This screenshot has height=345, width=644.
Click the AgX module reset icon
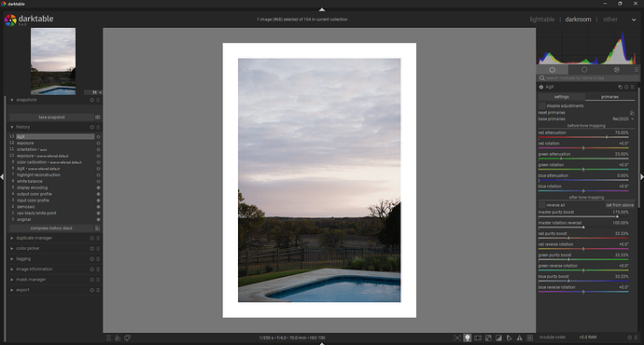[x=626, y=87]
